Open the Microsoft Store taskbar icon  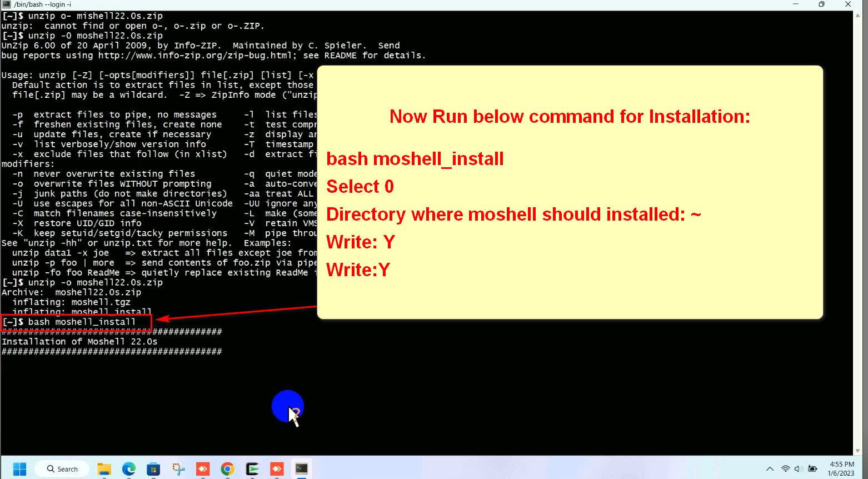click(x=153, y=469)
